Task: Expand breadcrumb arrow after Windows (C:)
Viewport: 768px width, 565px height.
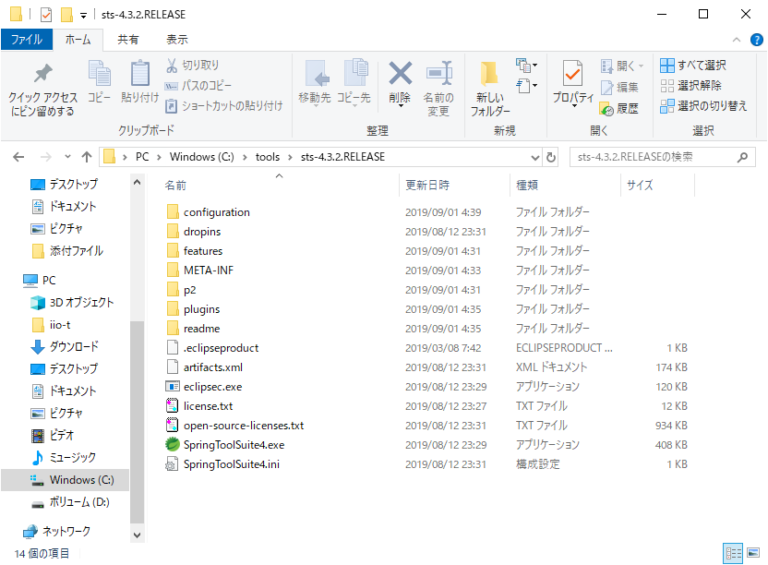Action: (x=244, y=157)
